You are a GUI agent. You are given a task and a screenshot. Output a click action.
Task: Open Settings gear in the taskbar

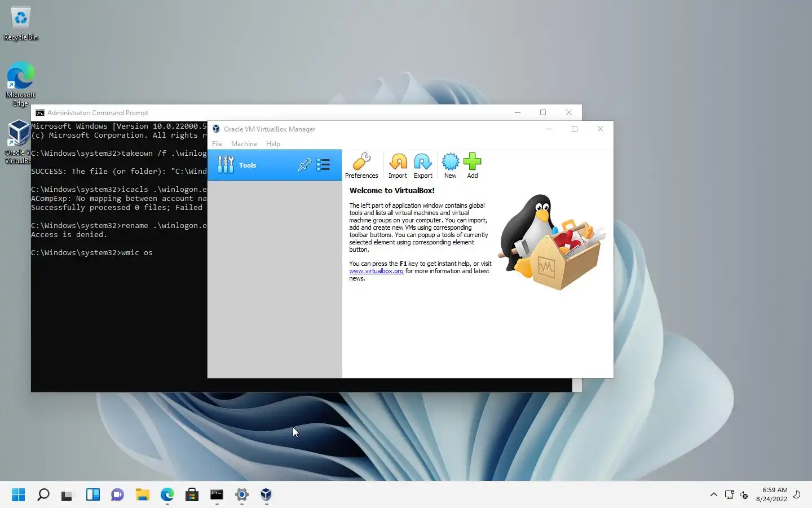tap(241, 495)
